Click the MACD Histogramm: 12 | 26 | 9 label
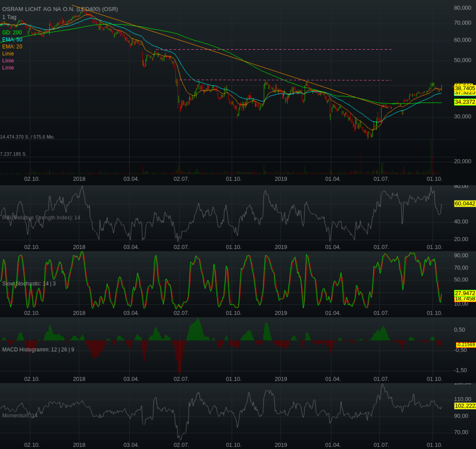476x449 pixels. tap(38, 350)
